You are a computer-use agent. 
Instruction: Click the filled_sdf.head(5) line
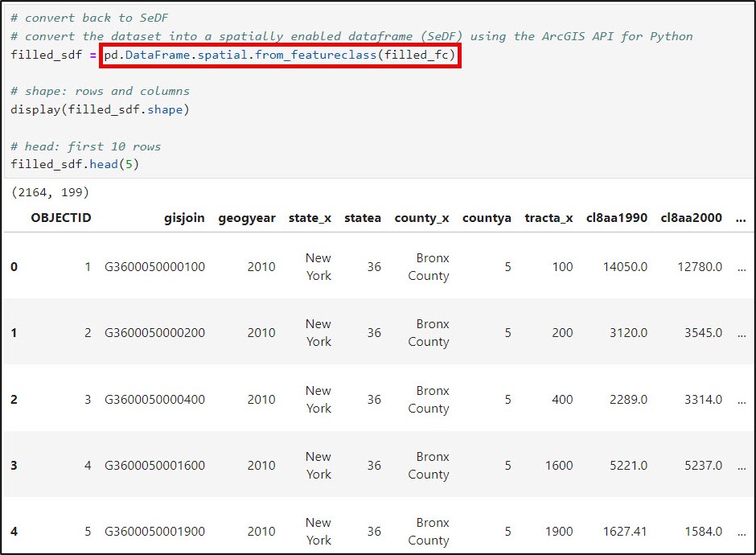click(x=75, y=164)
